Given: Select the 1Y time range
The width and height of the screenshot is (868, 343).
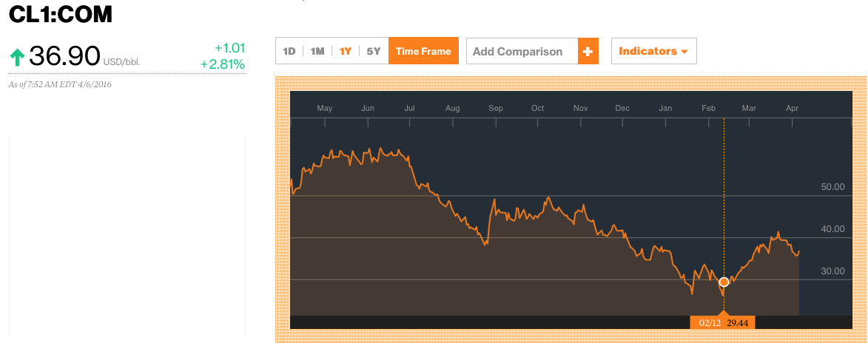Looking at the screenshot, I should 346,52.
